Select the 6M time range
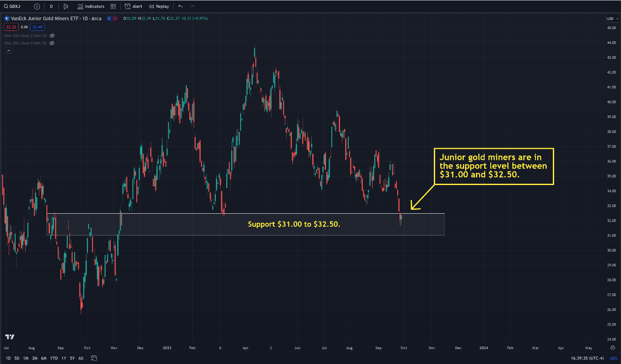 [x=44, y=358]
